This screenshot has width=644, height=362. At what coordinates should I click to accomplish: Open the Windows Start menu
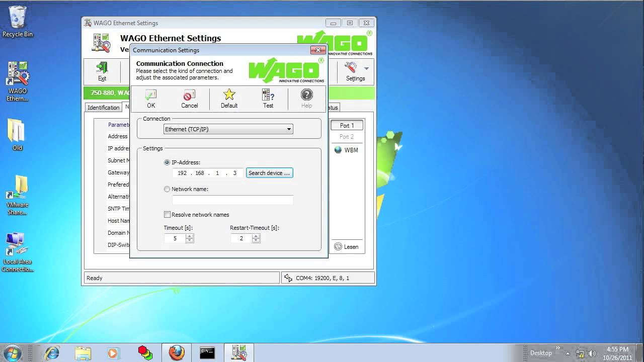(13, 352)
